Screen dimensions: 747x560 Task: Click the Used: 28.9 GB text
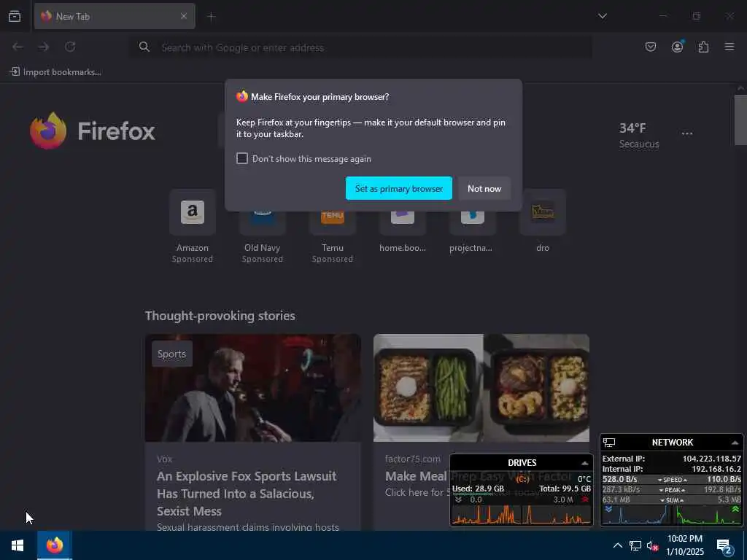coord(478,489)
